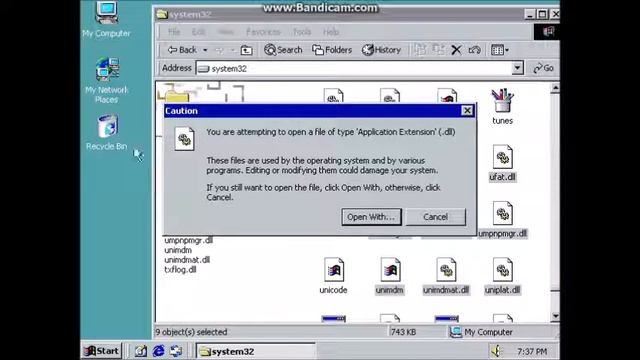The width and height of the screenshot is (640, 360).
Task: Click the Undo toolbar icon
Action: (x=474, y=50)
